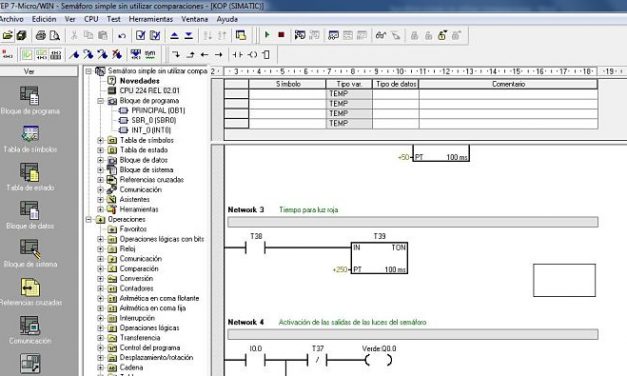Viewport: 627px width, 376px height.
Task: Click the Program Status icon beside Stop
Action: [300, 36]
